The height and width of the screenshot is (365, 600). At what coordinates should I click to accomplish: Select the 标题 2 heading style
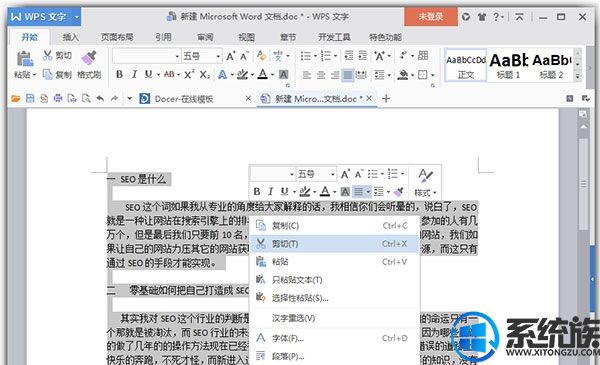click(x=551, y=65)
